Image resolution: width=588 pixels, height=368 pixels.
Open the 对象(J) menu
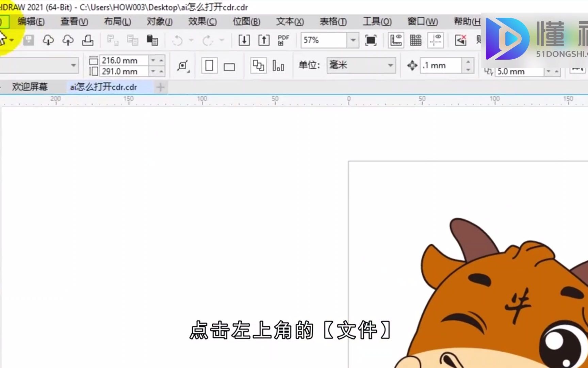click(160, 21)
